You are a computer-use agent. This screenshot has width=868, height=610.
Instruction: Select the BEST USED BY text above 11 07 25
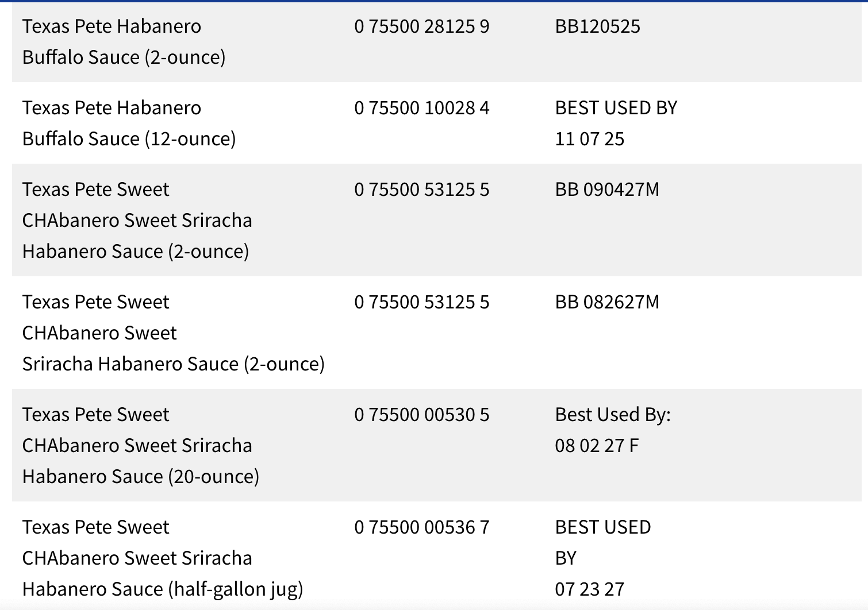pyautogui.click(x=616, y=108)
